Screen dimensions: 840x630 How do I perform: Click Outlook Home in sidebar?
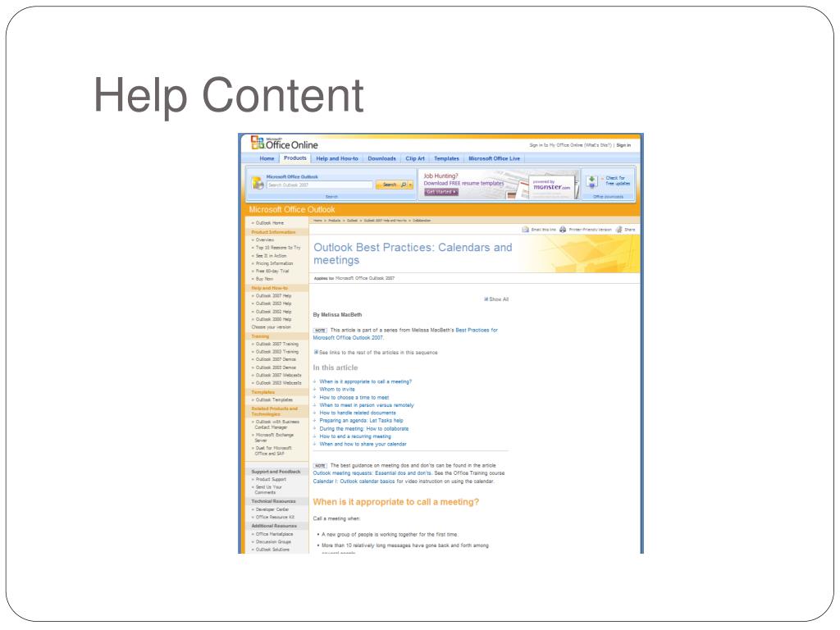[269, 223]
